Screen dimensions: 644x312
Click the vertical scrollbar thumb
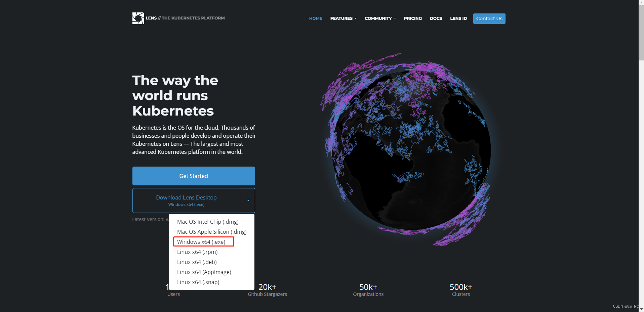[x=641, y=33]
